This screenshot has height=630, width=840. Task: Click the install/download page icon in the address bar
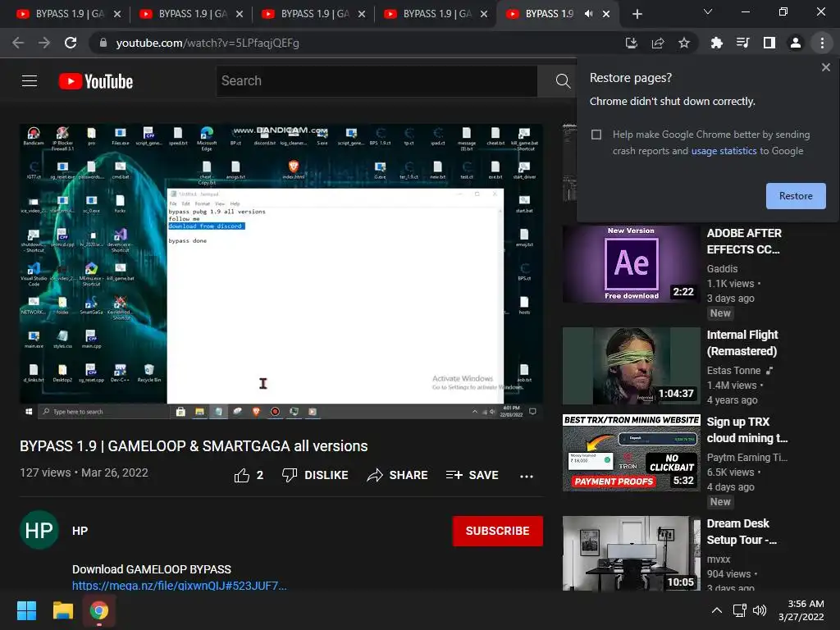631,43
